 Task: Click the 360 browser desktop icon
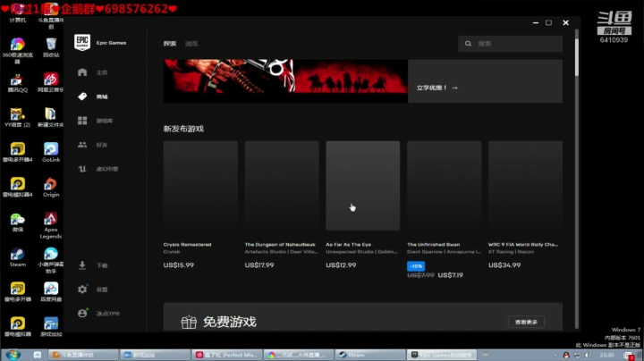(17, 45)
